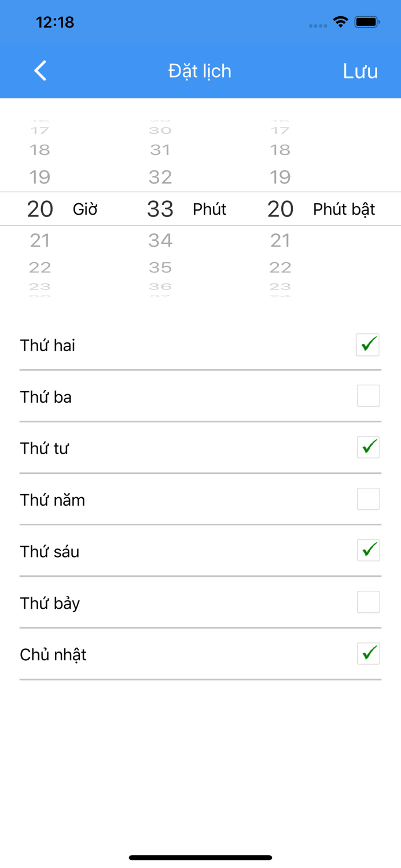Tap the Wi-Fi status icon

(x=340, y=23)
